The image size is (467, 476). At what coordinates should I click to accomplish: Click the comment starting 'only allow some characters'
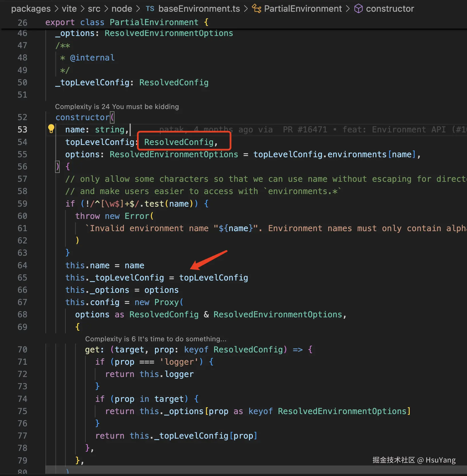(266, 179)
